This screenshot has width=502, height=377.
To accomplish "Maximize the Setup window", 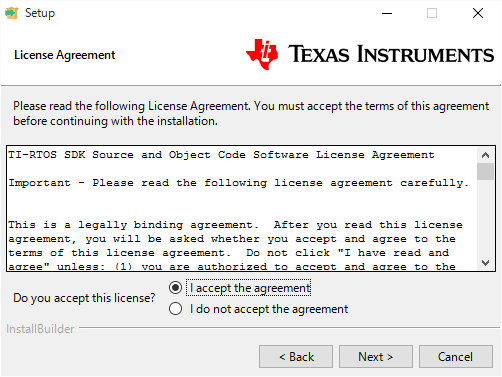I will coord(432,13).
